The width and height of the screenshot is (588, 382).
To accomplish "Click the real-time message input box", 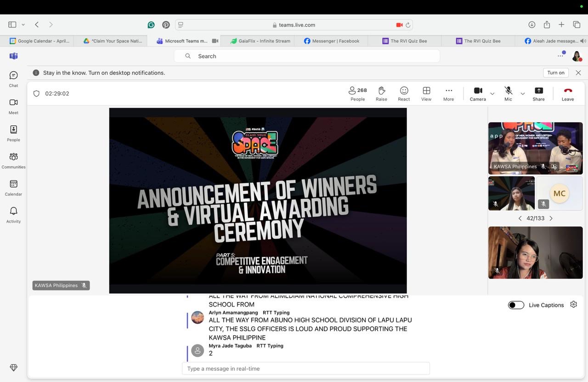I will tap(306, 368).
